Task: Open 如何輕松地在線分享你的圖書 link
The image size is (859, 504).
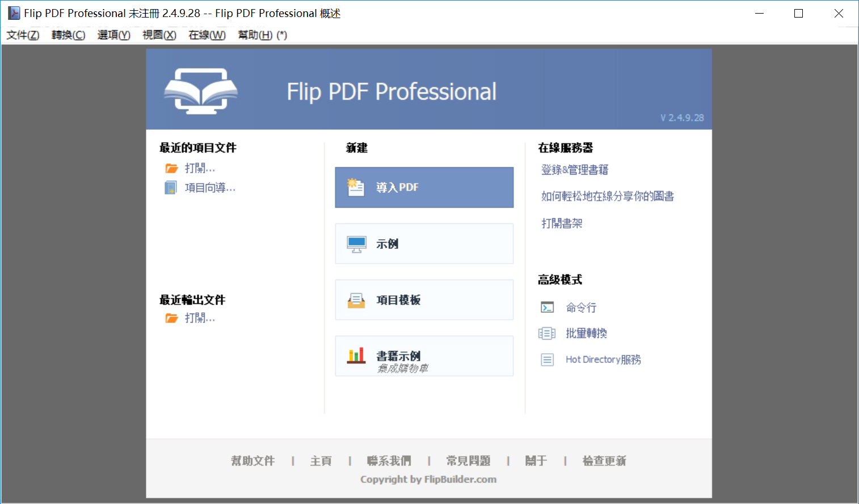Action: click(x=608, y=196)
